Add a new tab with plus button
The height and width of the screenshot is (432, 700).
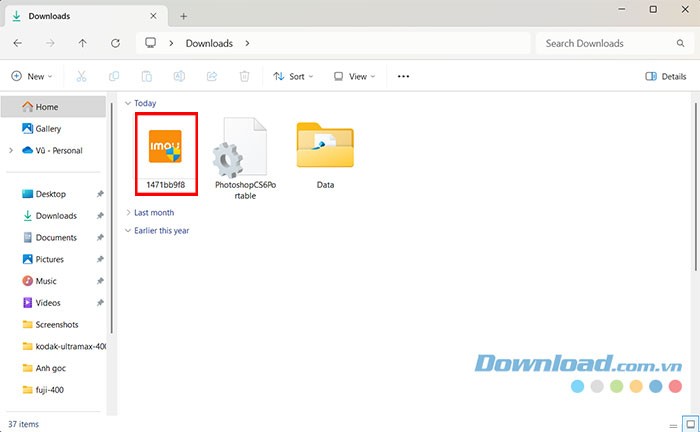(184, 16)
